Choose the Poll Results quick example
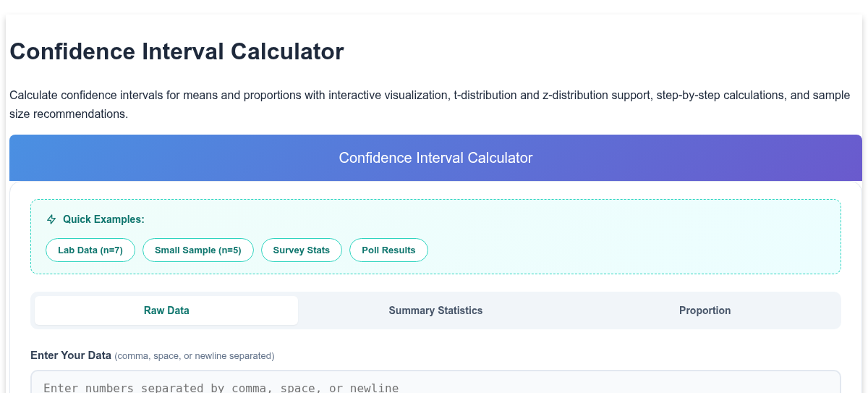Viewport: 868px width, 393px height. click(x=388, y=250)
